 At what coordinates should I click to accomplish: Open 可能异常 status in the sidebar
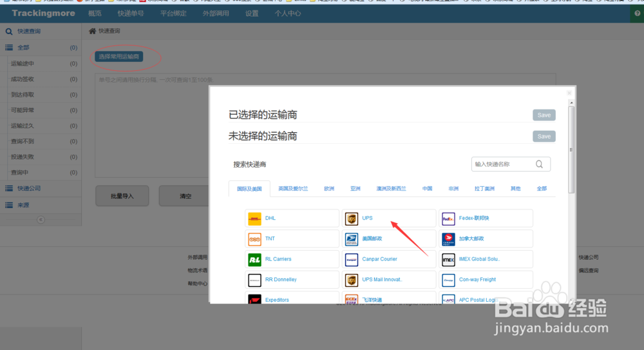coord(41,110)
